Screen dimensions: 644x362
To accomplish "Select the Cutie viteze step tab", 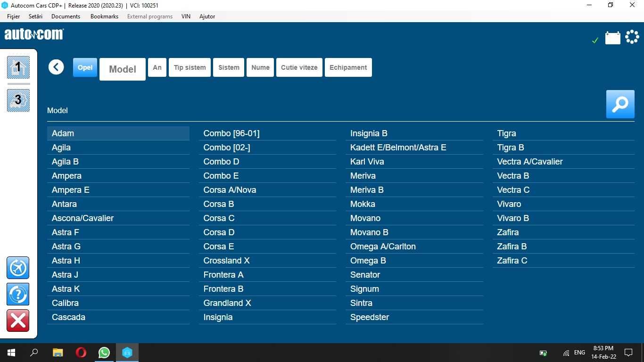I will tap(299, 67).
